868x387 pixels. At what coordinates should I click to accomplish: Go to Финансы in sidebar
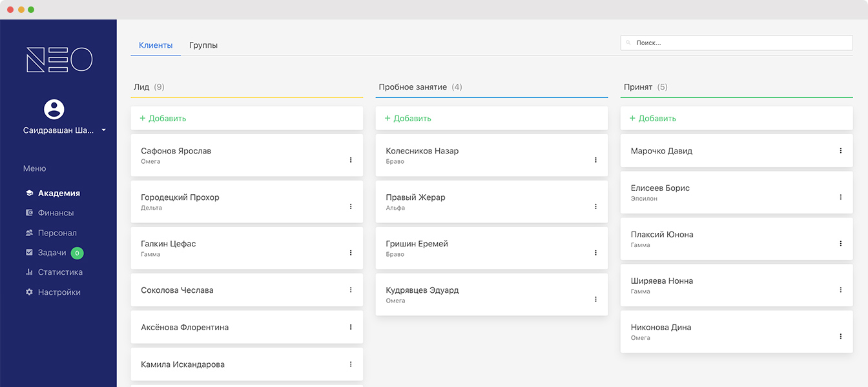56,213
